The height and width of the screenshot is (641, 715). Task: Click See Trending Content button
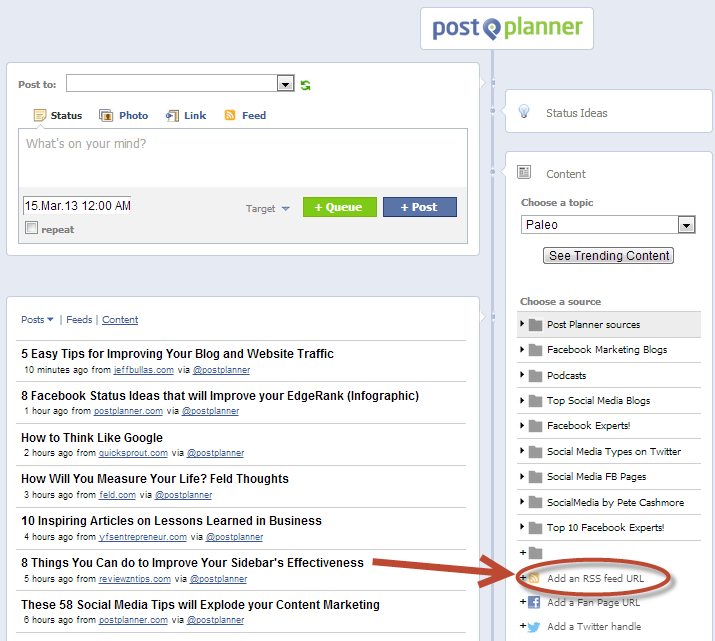pyautogui.click(x=608, y=256)
